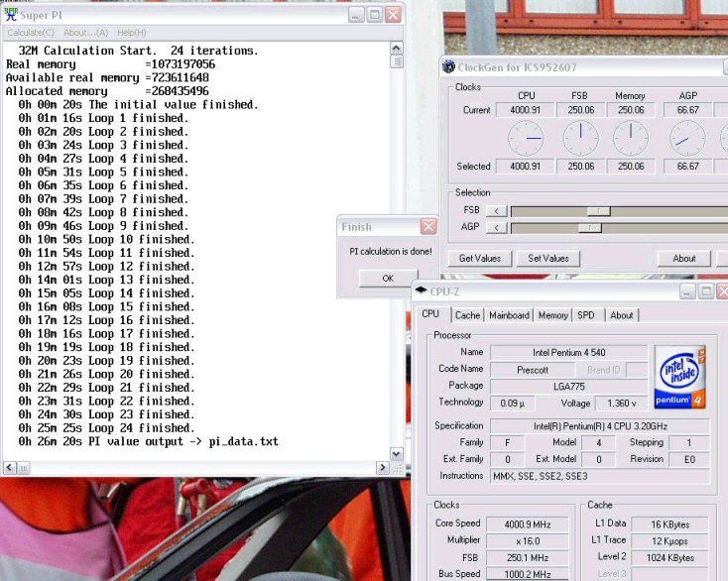The image size is (728, 581).
Task: Click 'The initial value finished.' line
Action: (138, 104)
